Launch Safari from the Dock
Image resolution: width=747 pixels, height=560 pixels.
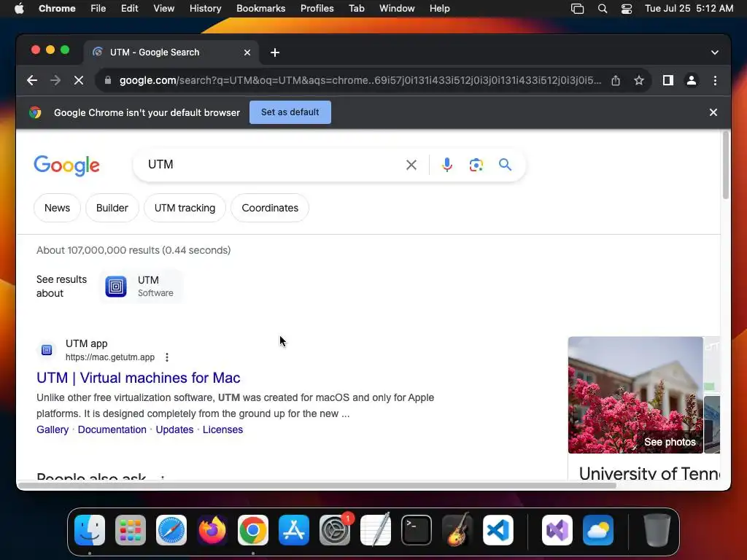tap(171, 530)
